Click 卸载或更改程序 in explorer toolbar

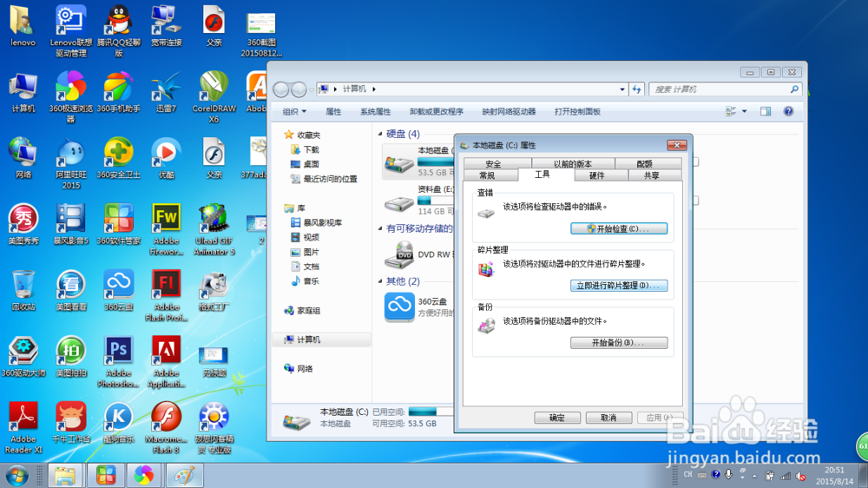(x=437, y=111)
